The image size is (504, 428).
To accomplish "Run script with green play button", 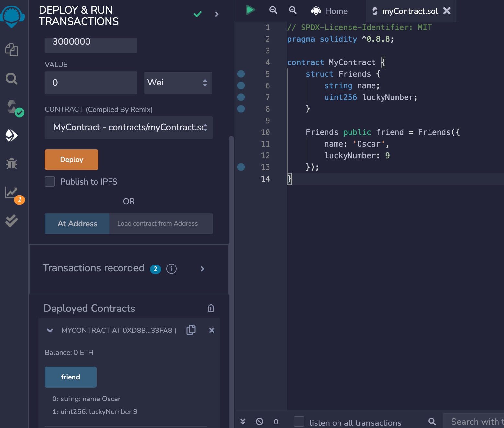I will click(250, 10).
